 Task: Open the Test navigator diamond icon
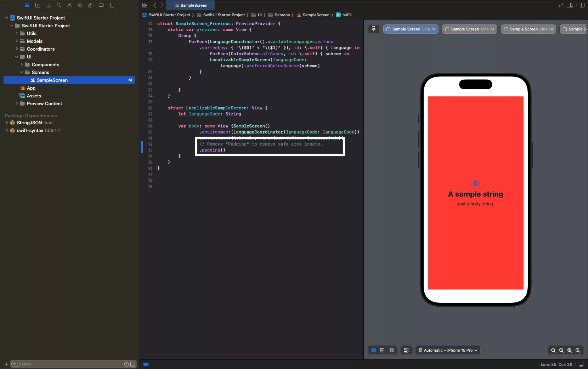click(x=80, y=5)
